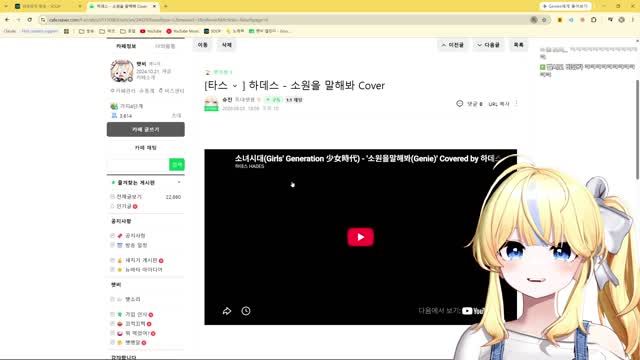Play the embedded YouTube video
The height and width of the screenshot is (360, 640).
pyautogui.click(x=360, y=237)
